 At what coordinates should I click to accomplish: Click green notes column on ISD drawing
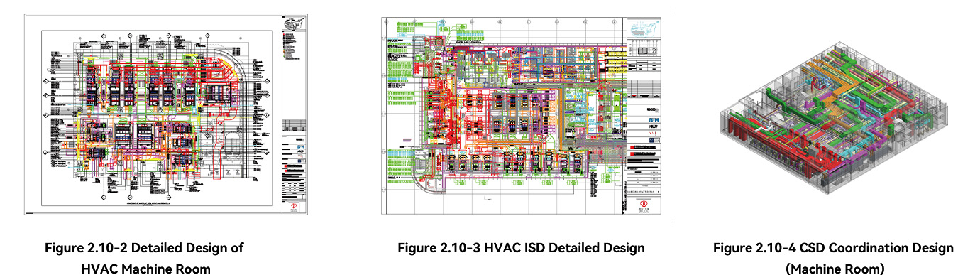coord(399,107)
